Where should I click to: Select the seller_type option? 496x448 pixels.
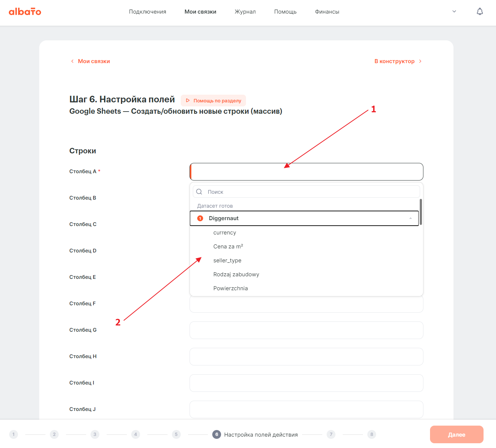(227, 261)
